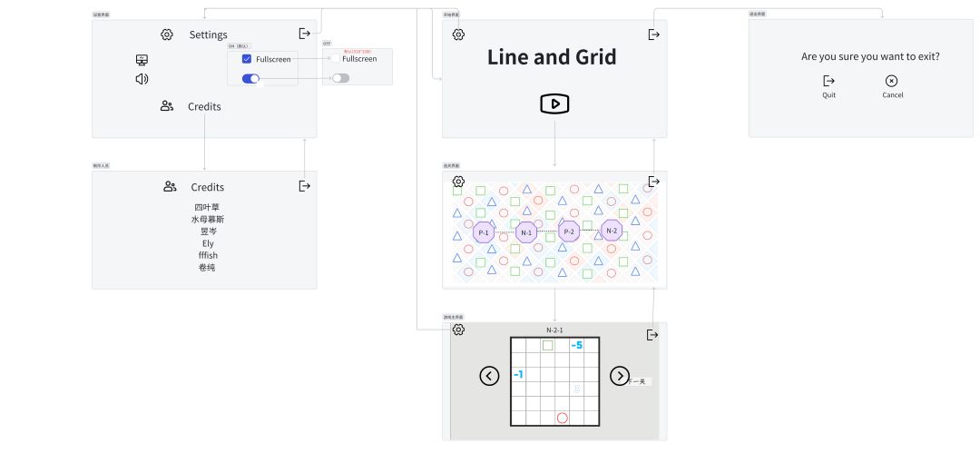Uncheck the checked Fullscreen checkbox
The width and height of the screenshot is (980, 453).
tap(246, 59)
